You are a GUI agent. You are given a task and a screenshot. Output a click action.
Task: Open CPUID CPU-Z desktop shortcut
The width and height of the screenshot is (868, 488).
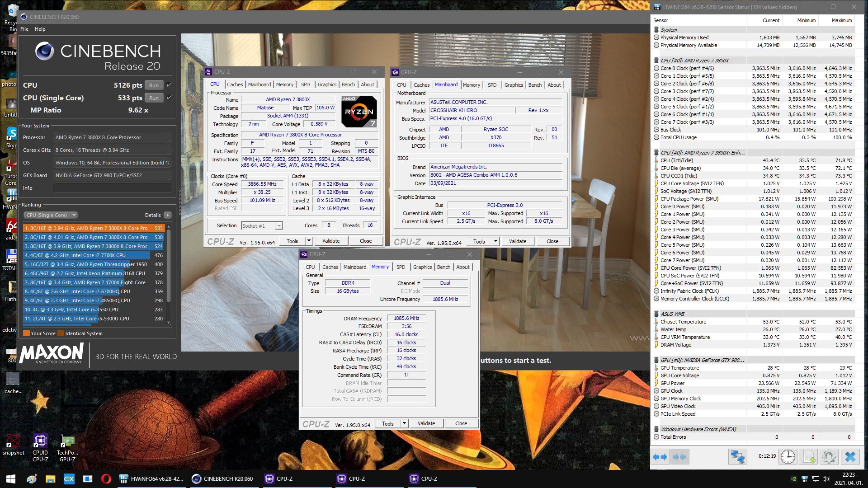tap(40, 448)
